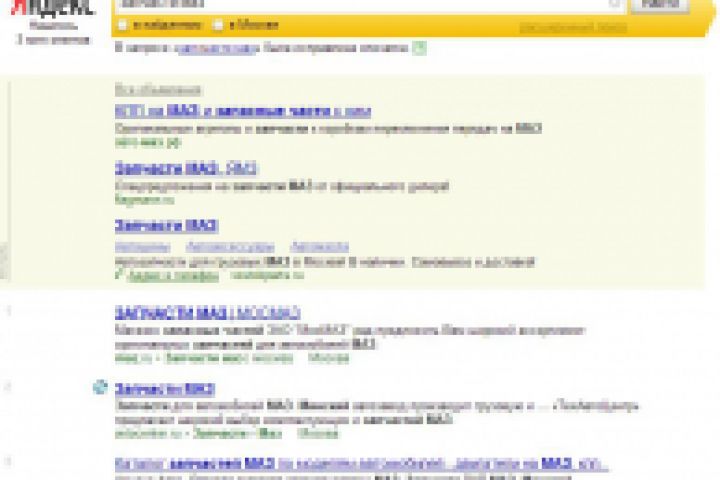Follow the corrected query link in typo notice
This screenshot has height=480, width=720.
pyautogui.click(x=219, y=48)
